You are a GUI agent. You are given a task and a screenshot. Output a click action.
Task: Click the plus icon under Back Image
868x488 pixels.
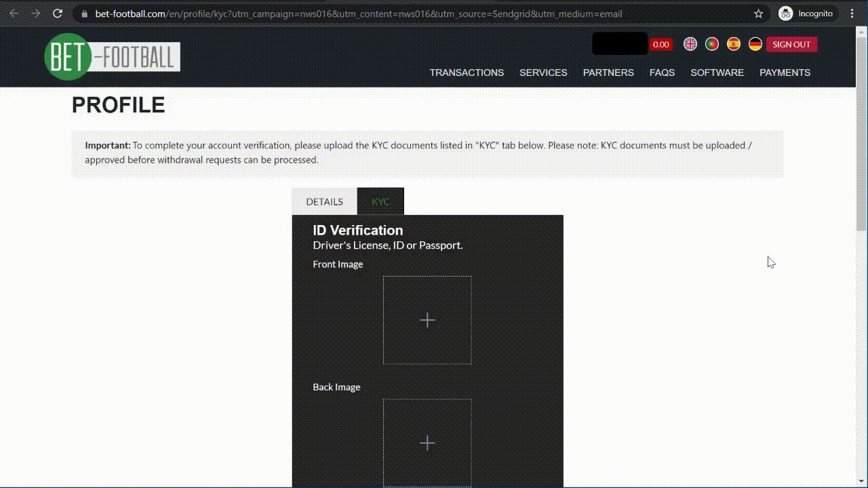[427, 443]
